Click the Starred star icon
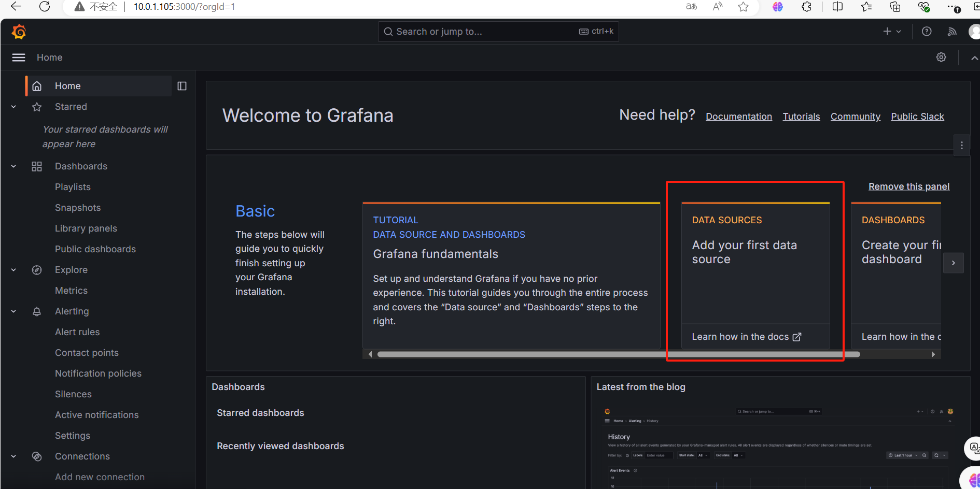The height and width of the screenshot is (489, 980). coord(37,107)
